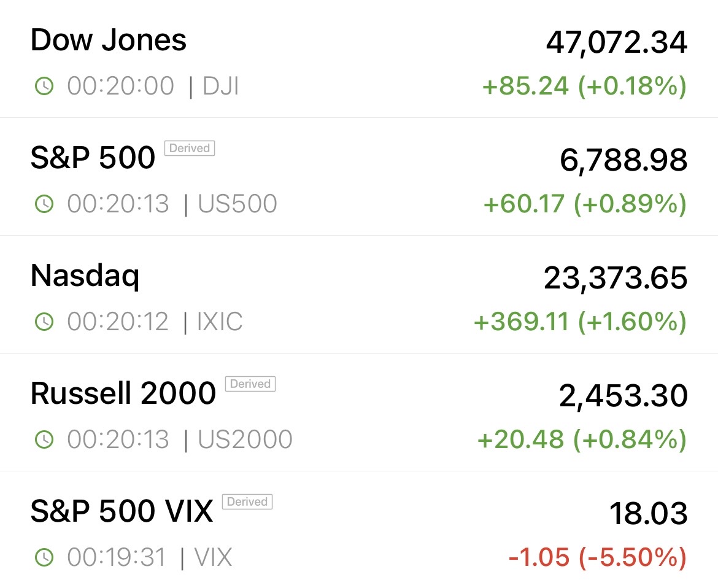This screenshot has width=718, height=588.
Task: Click the US500 ticker symbol
Action: [237, 204]
